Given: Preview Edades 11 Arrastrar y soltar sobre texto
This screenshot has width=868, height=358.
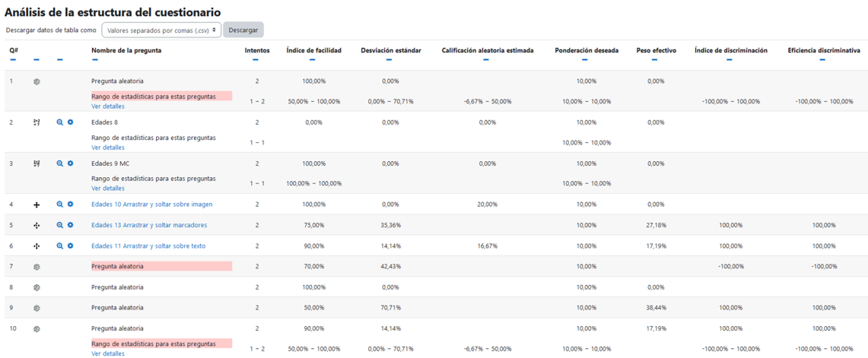Looking at the screenshot, I should pyautogui.click(x=60, y=246).
